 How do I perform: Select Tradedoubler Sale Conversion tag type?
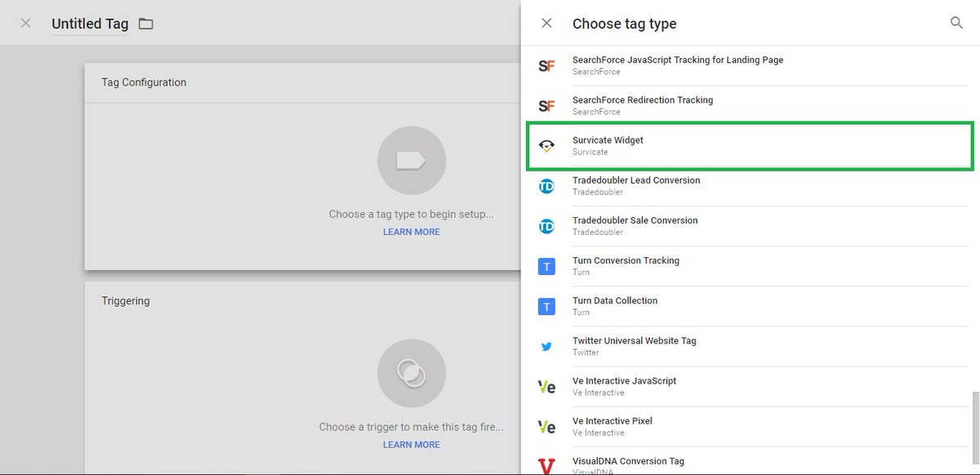[x=750, y=226]
